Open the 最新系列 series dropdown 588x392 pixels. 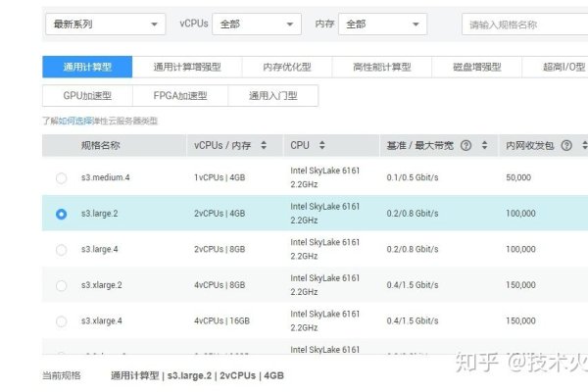click(x=106, y=24)
